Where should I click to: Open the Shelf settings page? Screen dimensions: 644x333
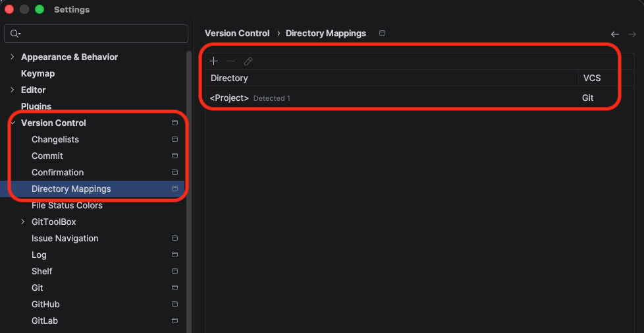[42, 271]
